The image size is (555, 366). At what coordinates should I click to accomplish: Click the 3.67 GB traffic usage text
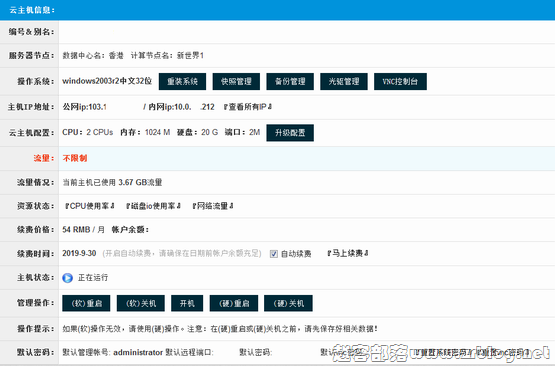pos(133,182)
